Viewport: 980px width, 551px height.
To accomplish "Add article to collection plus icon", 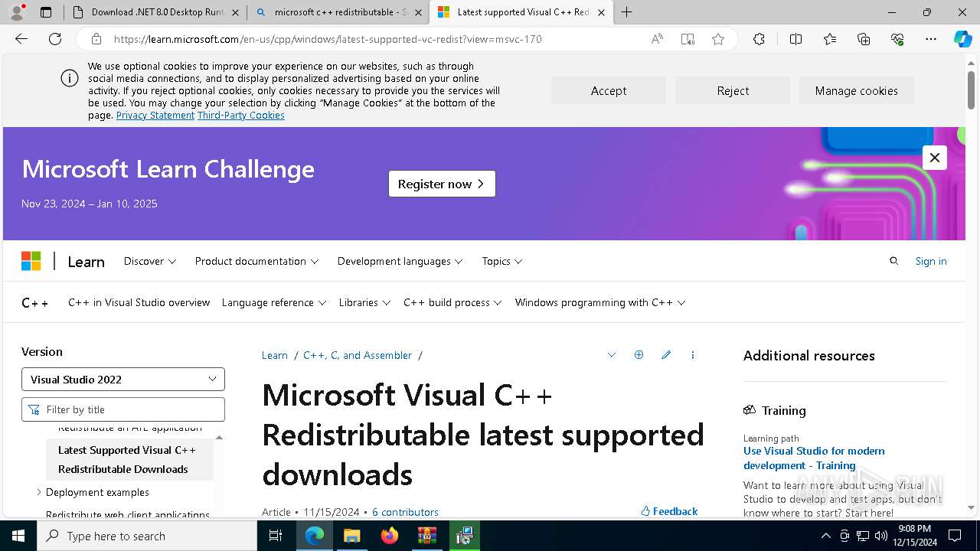I will click(639, 355).
